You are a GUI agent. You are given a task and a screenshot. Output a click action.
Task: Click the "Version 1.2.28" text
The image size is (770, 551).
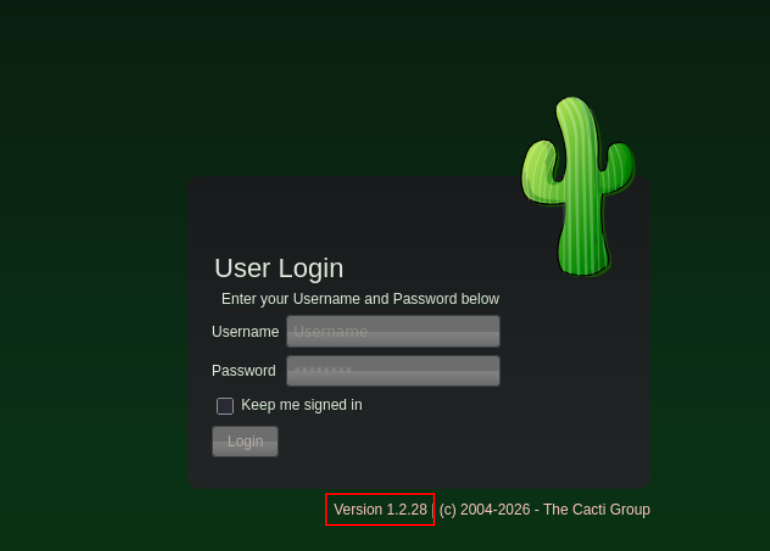tap(381, 510)
